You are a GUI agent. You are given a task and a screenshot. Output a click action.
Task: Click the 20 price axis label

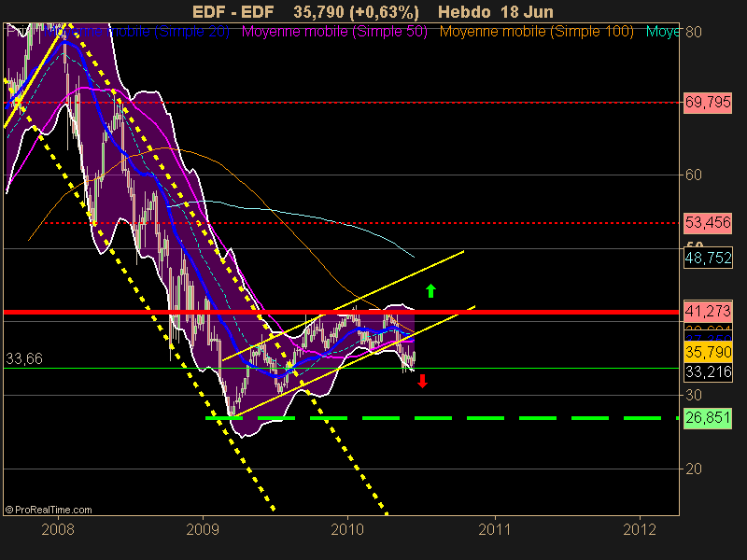click(694, 469)
